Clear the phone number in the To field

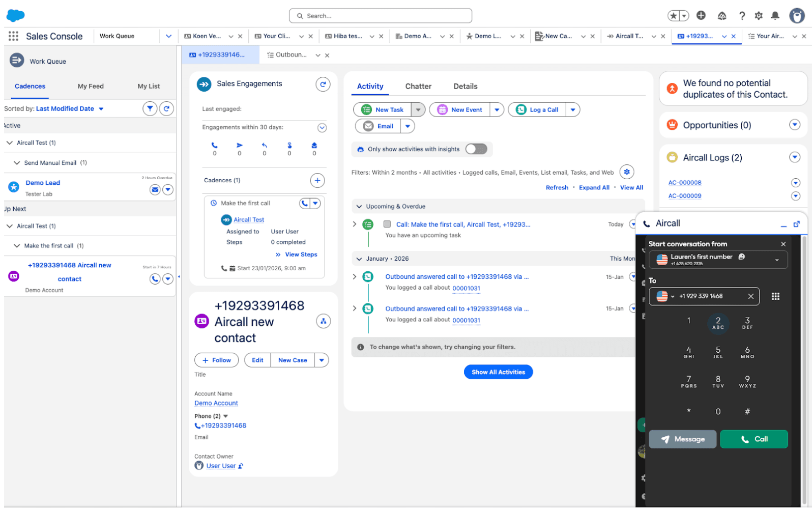[750, 296]
